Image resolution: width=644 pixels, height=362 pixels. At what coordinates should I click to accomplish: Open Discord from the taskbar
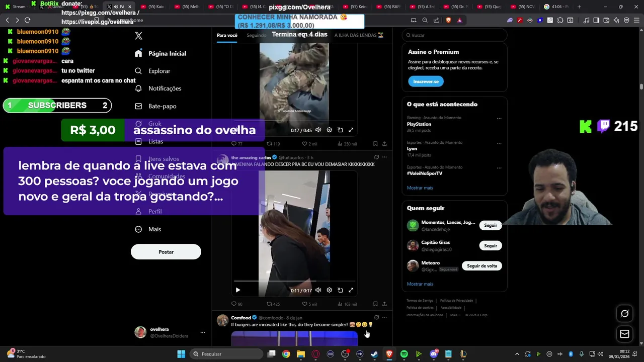click(434, 354)
